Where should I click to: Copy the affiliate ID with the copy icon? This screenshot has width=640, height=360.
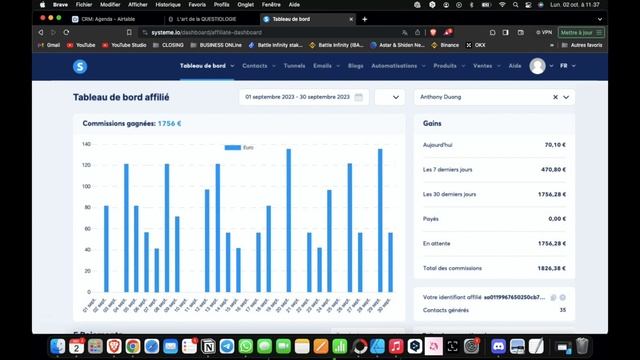tap(553, 298)
